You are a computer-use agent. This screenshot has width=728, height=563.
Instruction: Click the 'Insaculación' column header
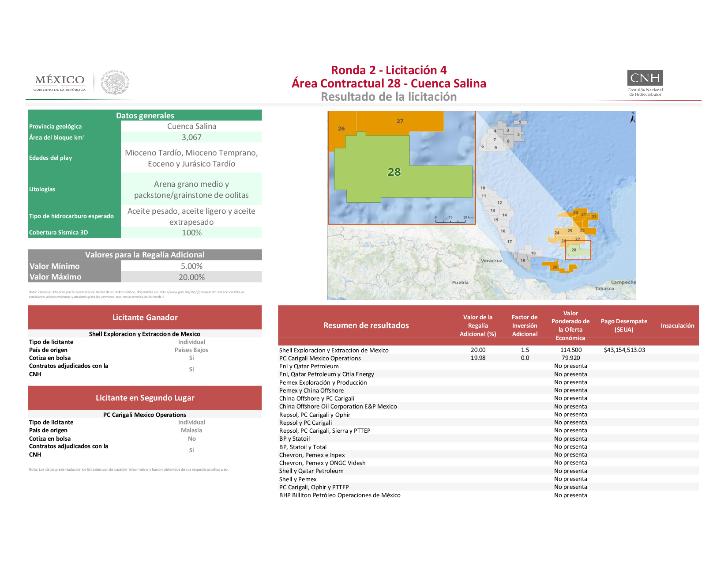(677, 325)
